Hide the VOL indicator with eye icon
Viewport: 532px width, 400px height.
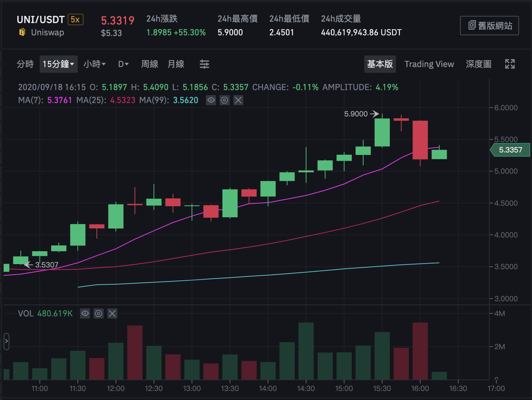coord(85,314)
